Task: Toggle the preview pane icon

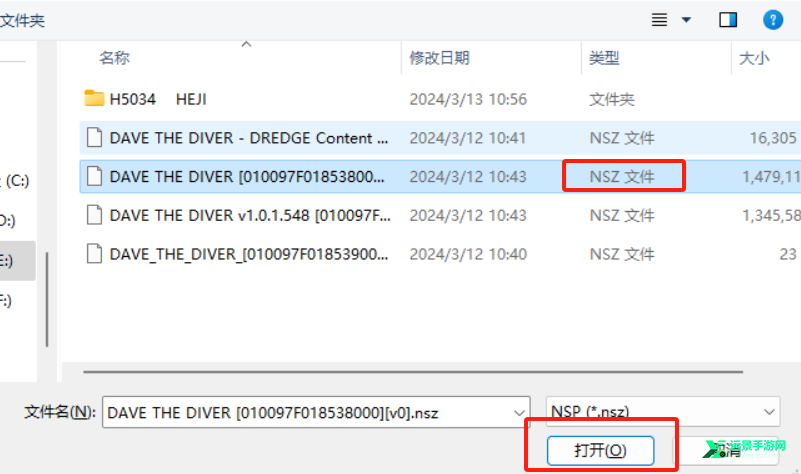Action: pyautogui.click(x=728, y=20)
